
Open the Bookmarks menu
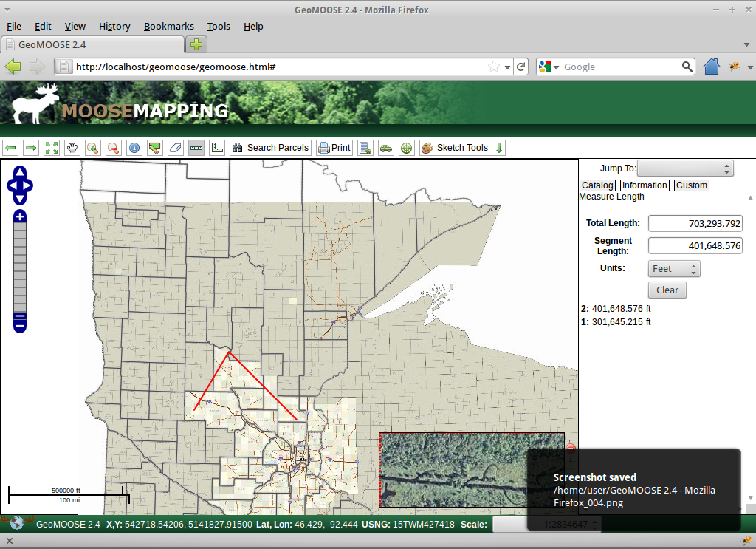click(169, 27)
